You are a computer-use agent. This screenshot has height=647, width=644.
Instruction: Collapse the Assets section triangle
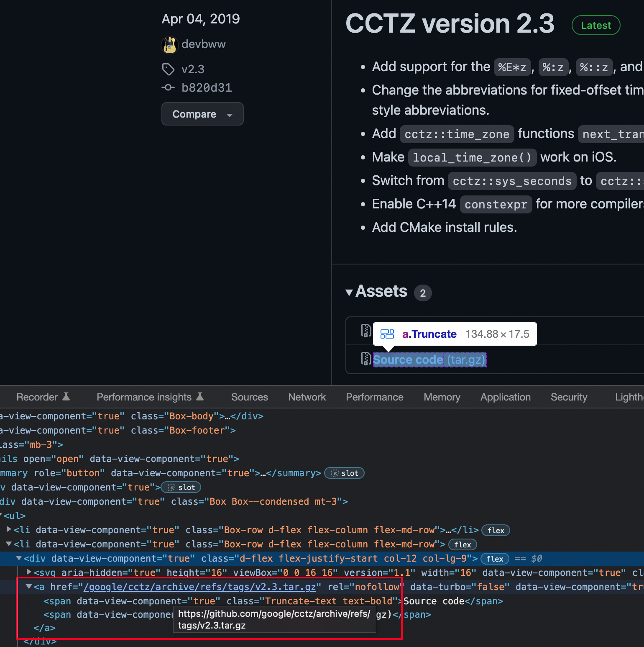(x=349, y=293)
